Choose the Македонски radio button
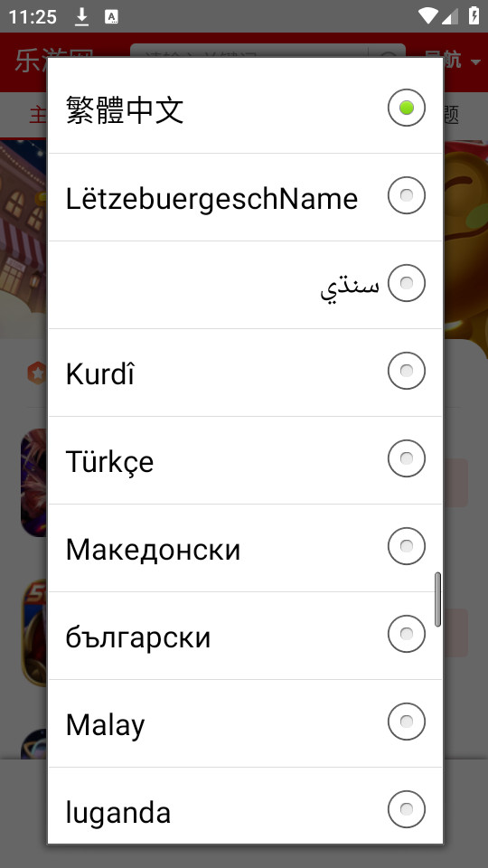Screen dimensions: 488x868 coord(406,546)
